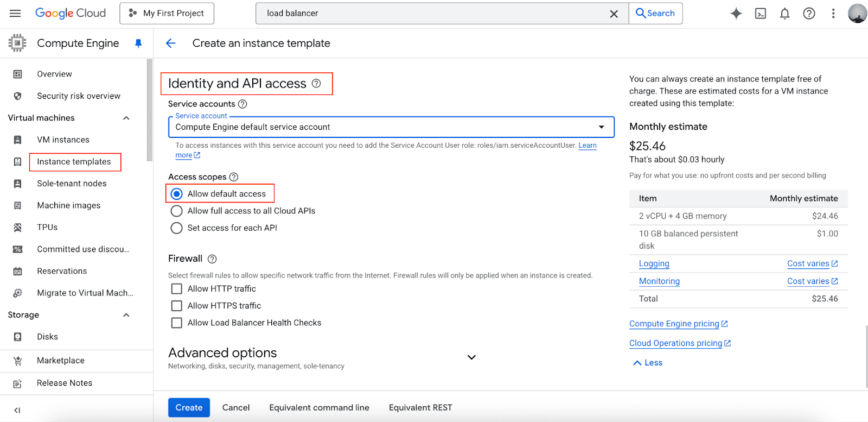This screenshot has width=868, height=422.
Task: Go to Machine images page
Action: (69, 205)
